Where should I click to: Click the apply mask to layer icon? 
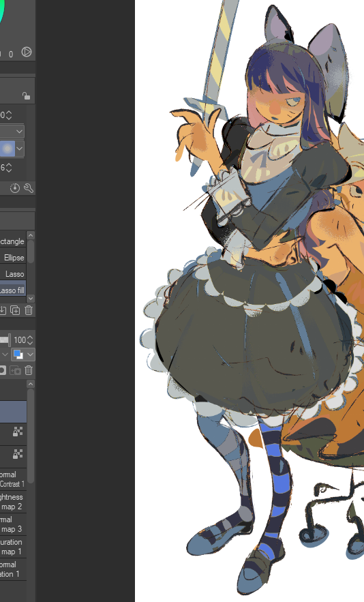16,370
